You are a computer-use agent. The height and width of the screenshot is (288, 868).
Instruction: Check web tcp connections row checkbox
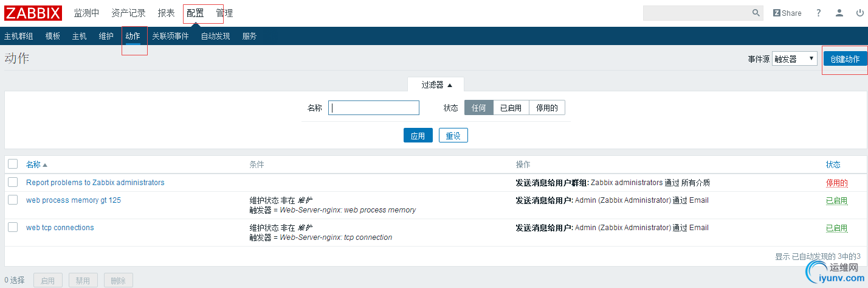tap(13, 227)
